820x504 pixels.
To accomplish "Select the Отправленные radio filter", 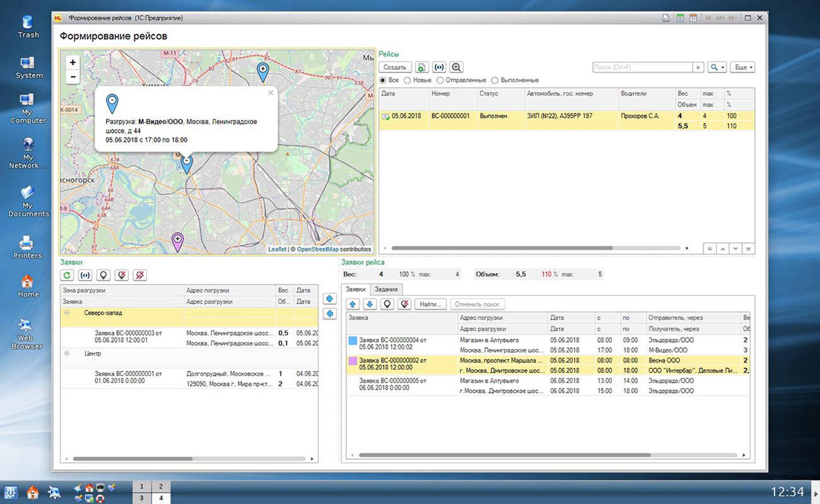I will [440, 81].
